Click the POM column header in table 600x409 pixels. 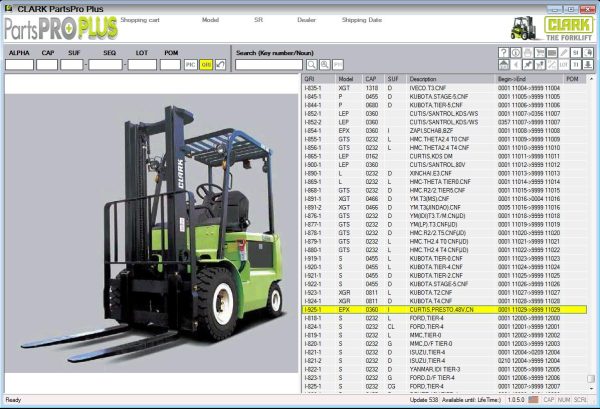click(x=574, y=79)
